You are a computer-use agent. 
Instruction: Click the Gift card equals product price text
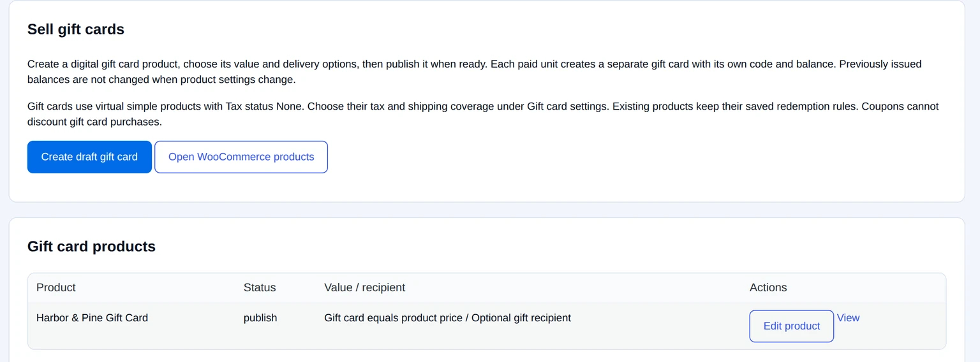tap(393, 317)
